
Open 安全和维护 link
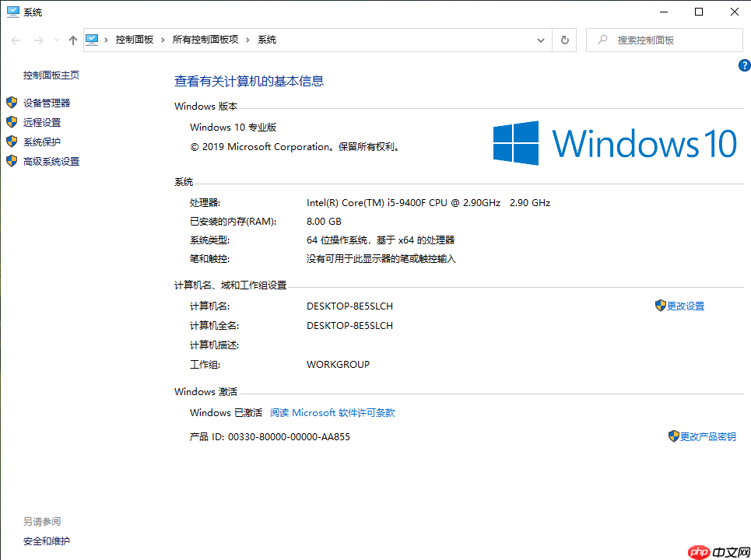click(x=47, y=541)
